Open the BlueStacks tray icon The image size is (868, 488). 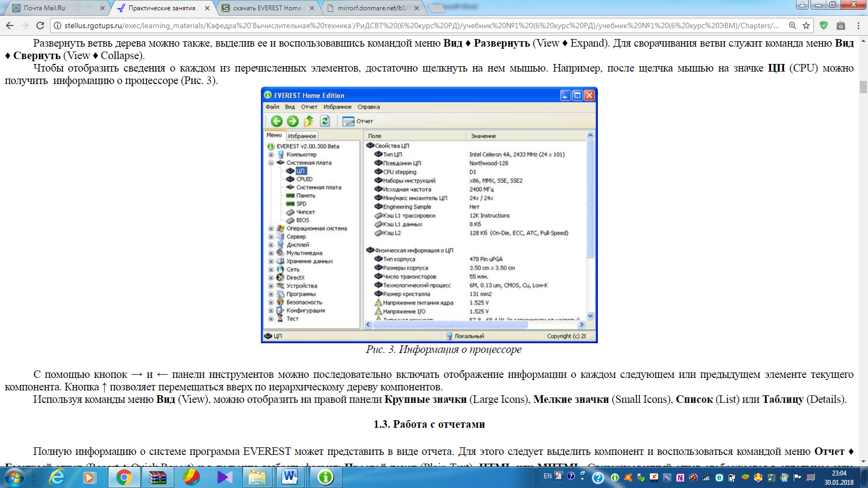point(745,478)
